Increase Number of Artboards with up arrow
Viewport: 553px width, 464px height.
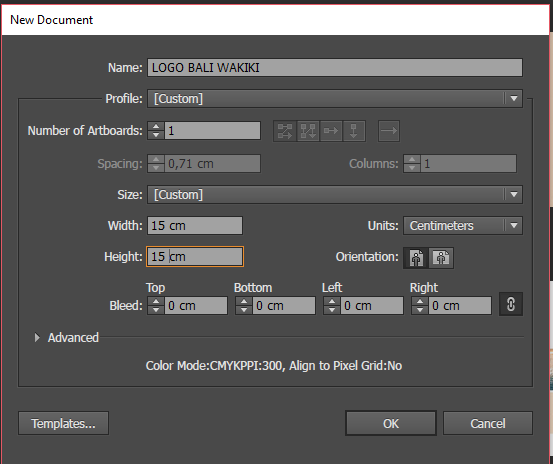coord(156,126)
